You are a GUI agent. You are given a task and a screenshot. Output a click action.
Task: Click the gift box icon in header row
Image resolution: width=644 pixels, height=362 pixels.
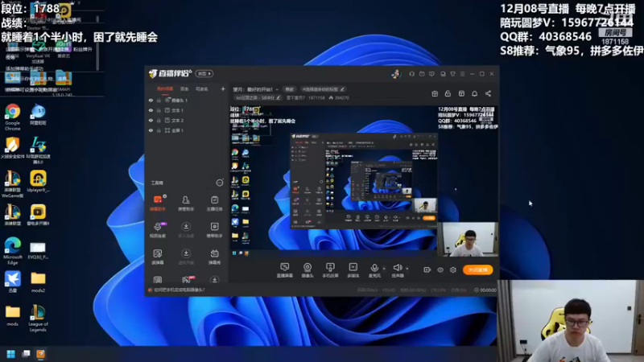[435, 93]
